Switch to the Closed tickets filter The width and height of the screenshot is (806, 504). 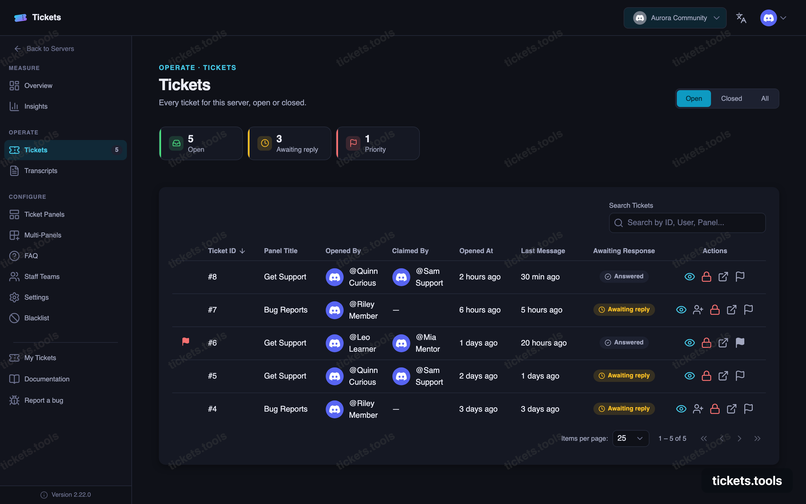click(x=731, y=99)
